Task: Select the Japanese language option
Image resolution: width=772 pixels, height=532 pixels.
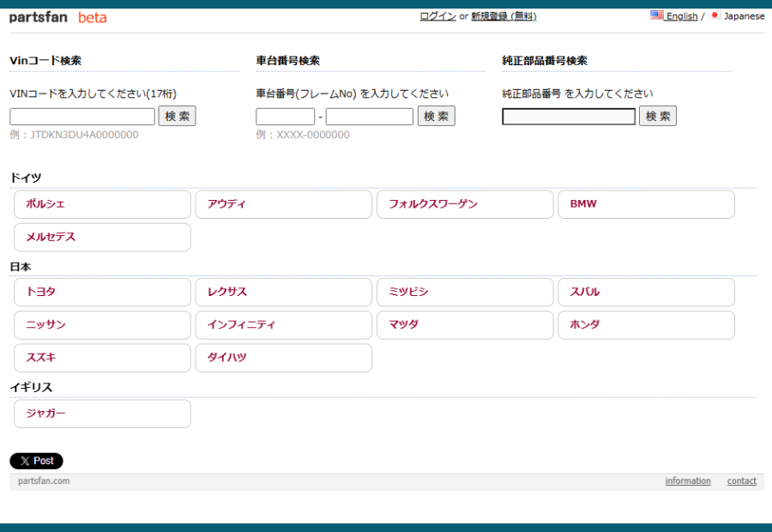Action: tap(743, 16)
